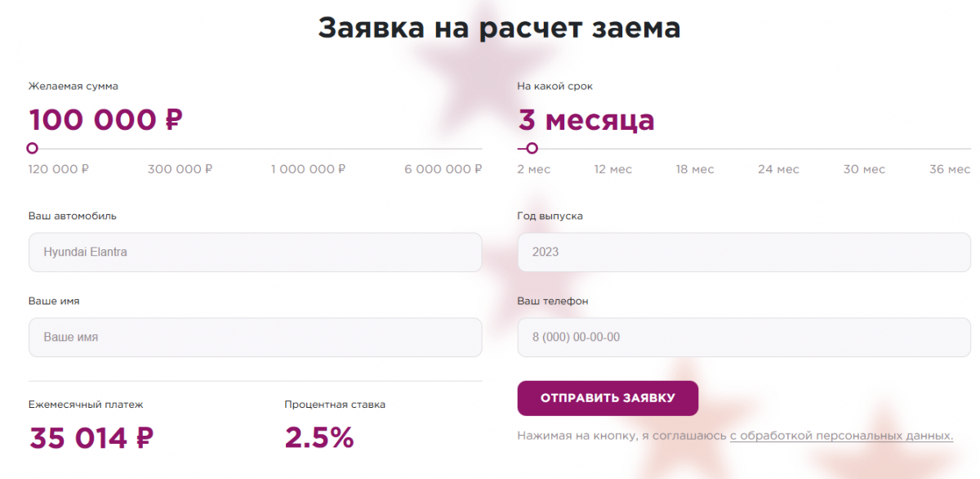
Task: Click the 36 мес term mark
Action: pos(949,169)
